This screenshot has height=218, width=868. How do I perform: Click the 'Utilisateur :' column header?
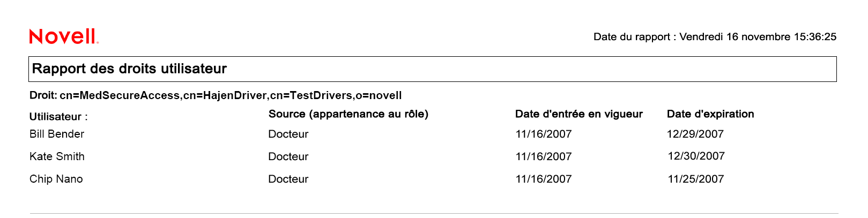click(58, 117)
